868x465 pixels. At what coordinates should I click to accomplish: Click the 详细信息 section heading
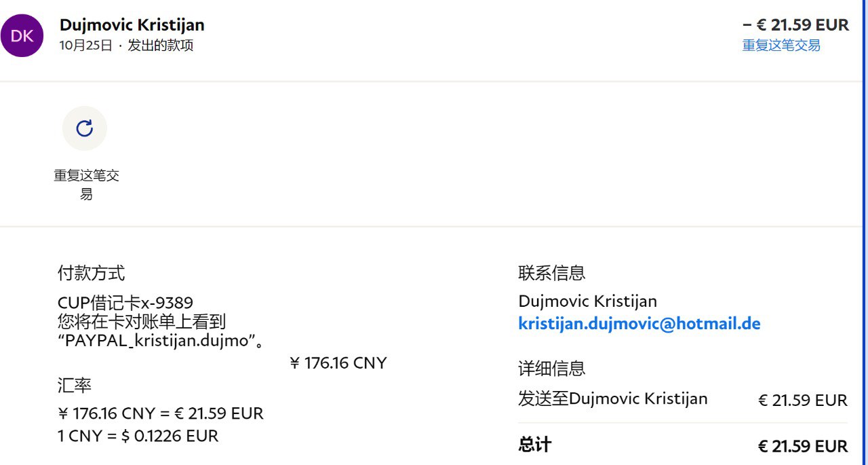(551, 369)
